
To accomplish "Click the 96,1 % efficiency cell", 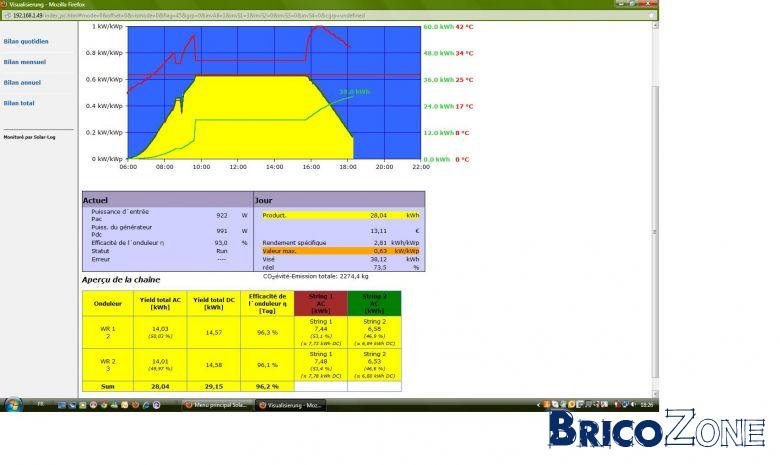I will pyautogui.click(x=267, y=365).
